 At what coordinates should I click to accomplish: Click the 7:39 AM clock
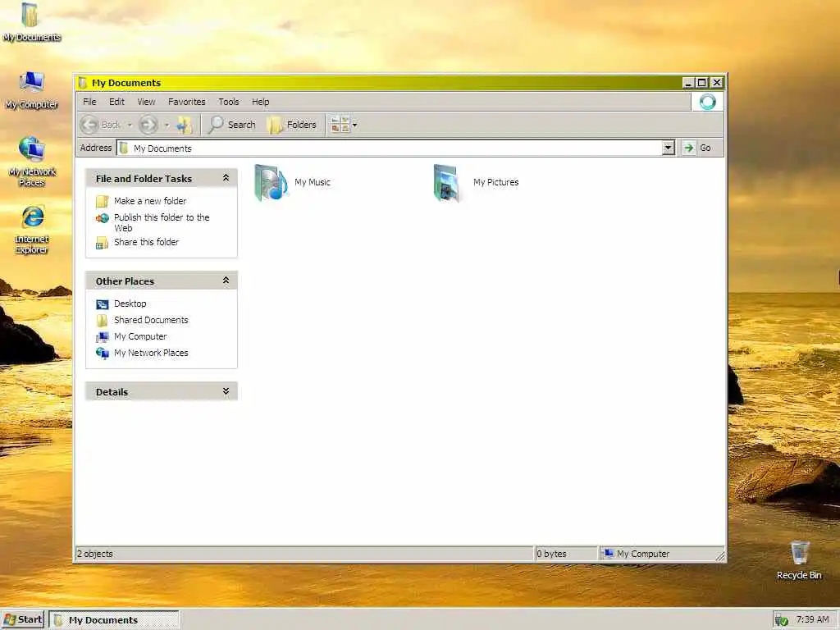(x=812, y=620)
